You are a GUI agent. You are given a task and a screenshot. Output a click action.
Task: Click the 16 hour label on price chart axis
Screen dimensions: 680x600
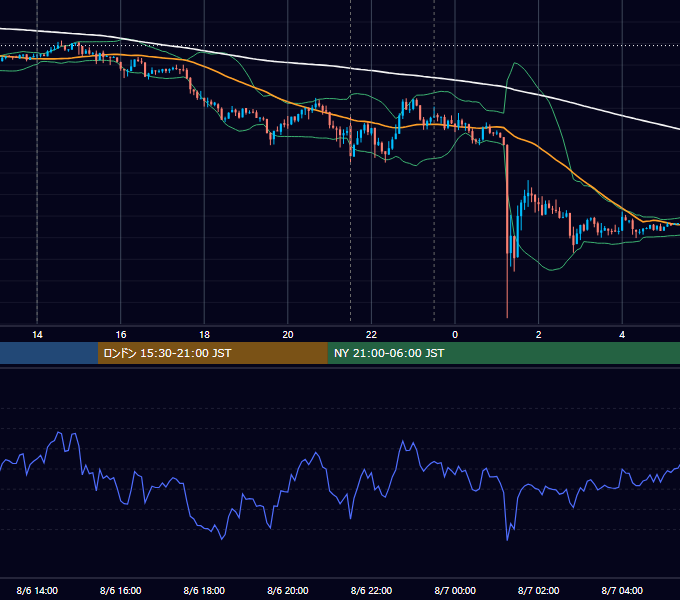(121, 335)
